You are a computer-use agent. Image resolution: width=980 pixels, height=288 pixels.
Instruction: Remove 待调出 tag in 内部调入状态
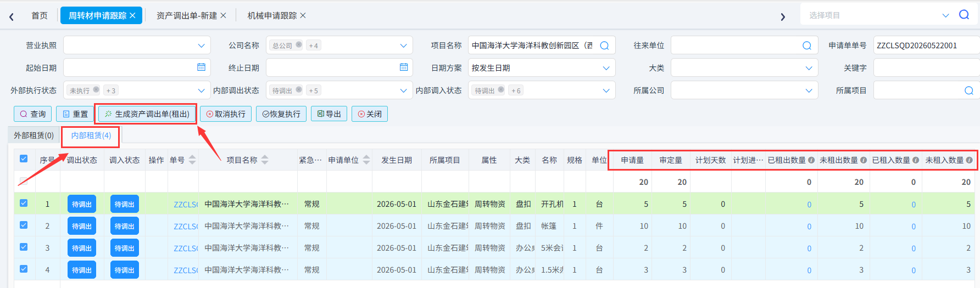(x=501, y=90)
